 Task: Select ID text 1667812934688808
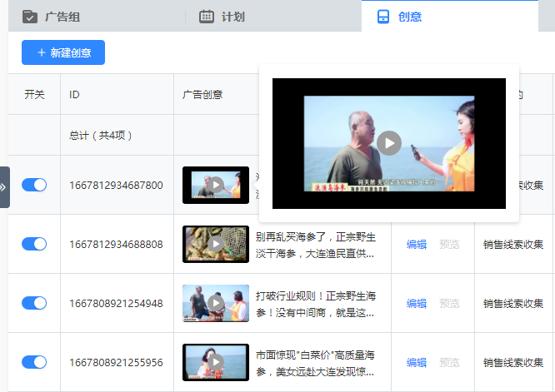116,244
